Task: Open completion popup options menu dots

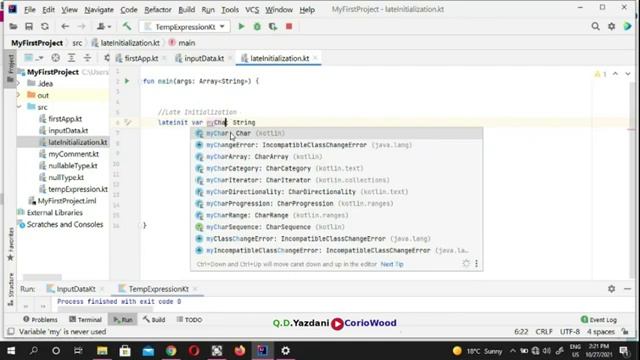Action: [476, 264]
